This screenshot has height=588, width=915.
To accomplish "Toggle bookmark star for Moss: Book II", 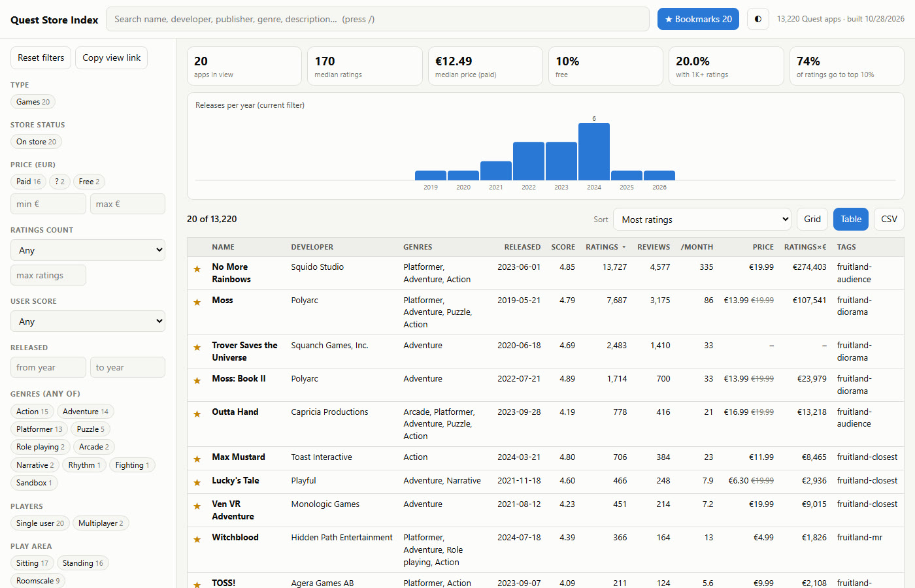I will [197, 381].
